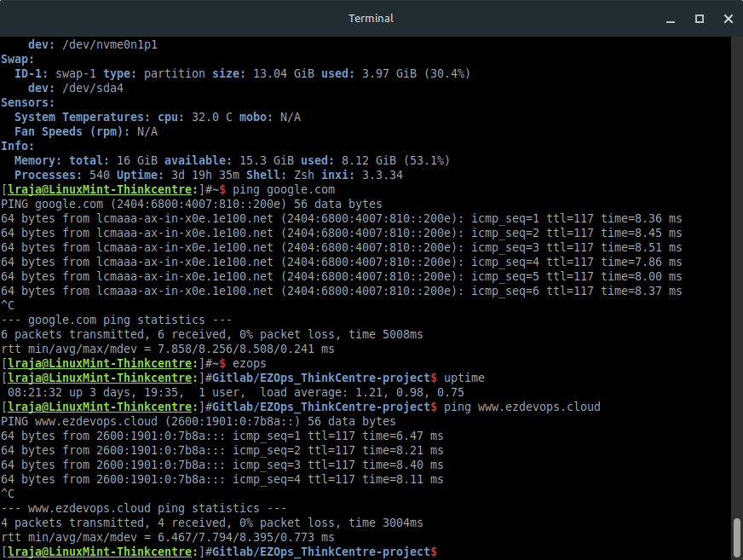Select the Terminal window title bar
The width and height of the screenshot is (743, 560).
pyautogui.click(x=371, y=18)
